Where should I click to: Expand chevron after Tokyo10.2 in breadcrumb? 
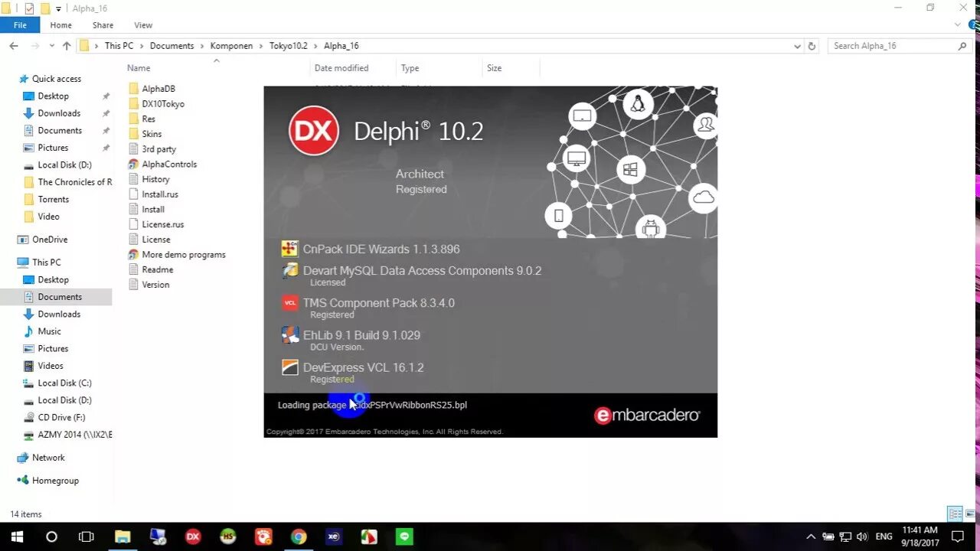[315, 46]
